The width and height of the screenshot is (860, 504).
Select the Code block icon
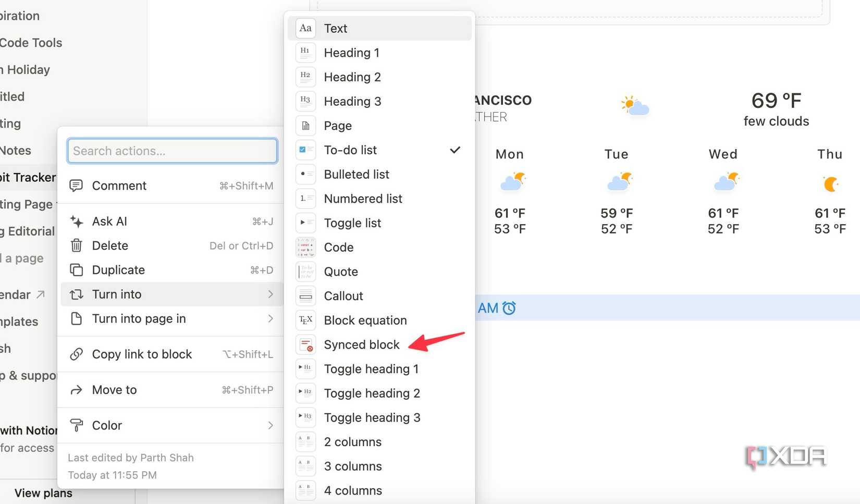(x=305, y=247)
